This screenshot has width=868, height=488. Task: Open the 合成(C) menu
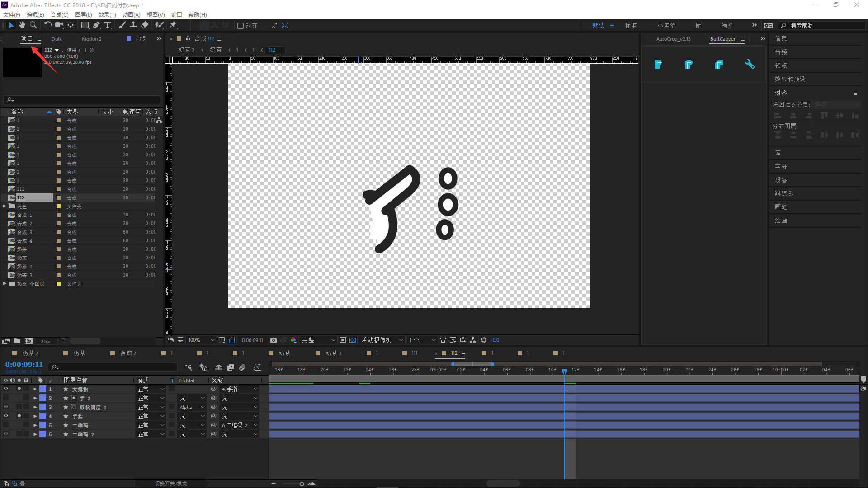[59, 15]
